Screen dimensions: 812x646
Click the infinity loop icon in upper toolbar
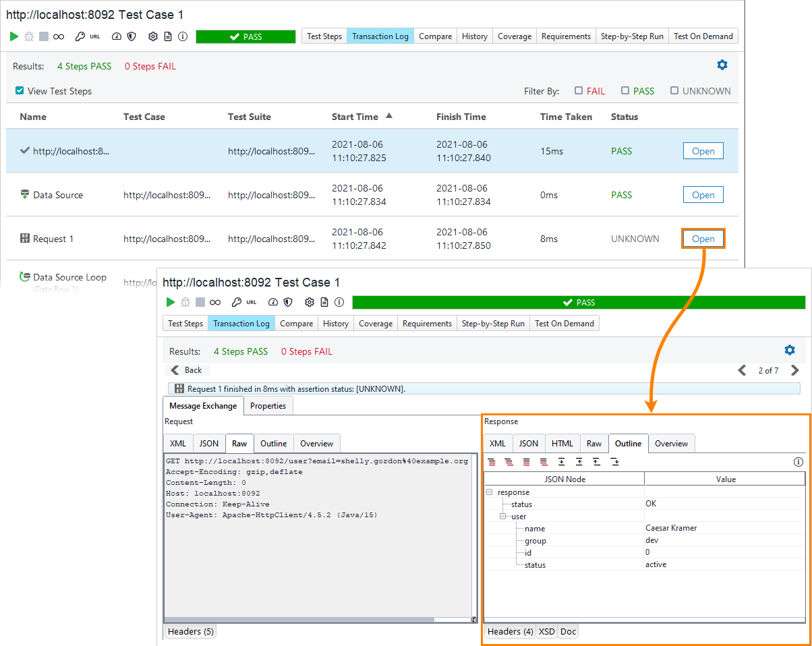point(59,36)
